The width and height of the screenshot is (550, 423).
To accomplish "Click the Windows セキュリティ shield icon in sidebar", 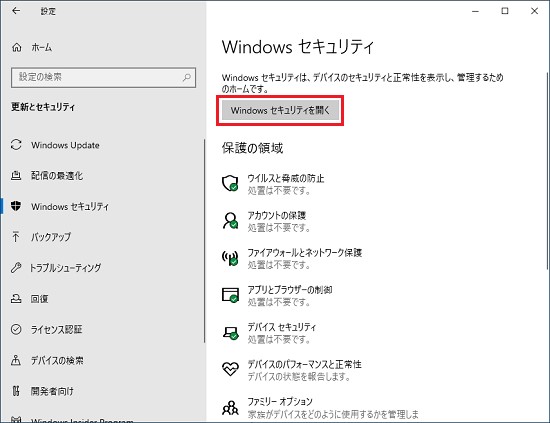I will pyautogui.click(x=16, y=206).
